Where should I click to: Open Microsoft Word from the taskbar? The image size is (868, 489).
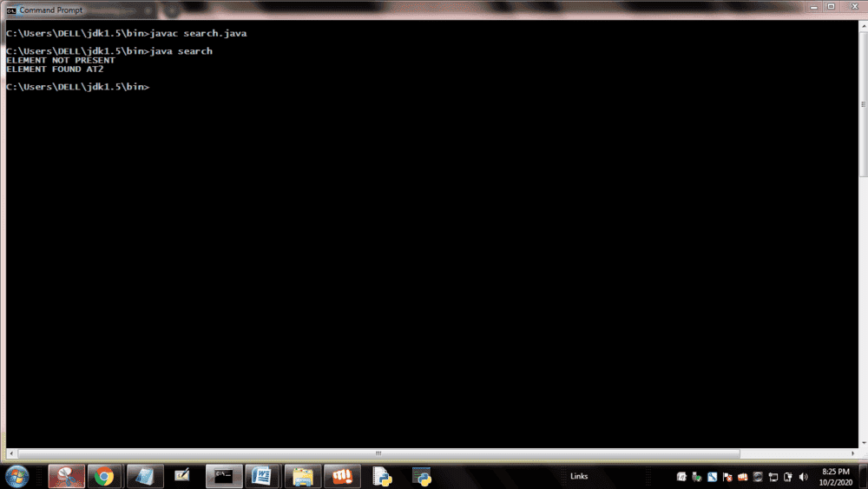tap(262, 476)
